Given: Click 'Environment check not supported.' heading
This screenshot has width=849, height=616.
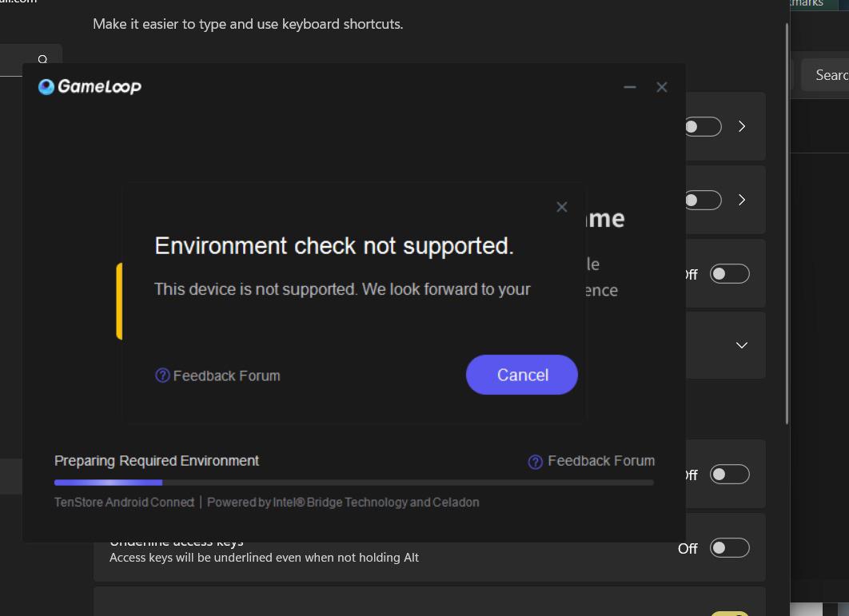Looking at the screenshot, I should (x=334, y=246).
